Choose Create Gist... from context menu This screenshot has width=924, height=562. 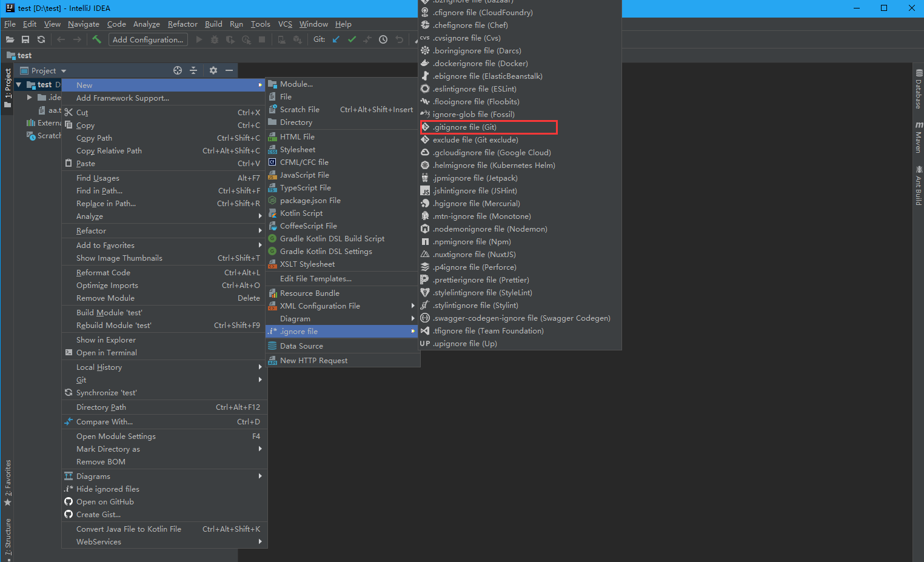click(x=164, y=515)
